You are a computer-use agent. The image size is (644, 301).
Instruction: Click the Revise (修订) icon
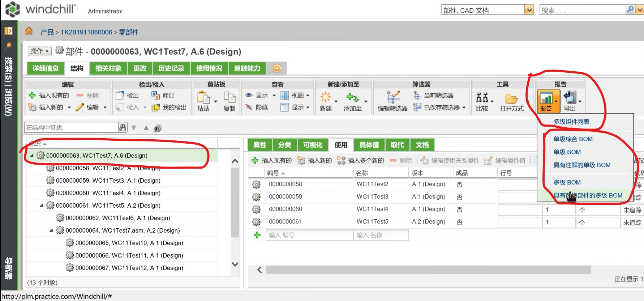point(156,95)
